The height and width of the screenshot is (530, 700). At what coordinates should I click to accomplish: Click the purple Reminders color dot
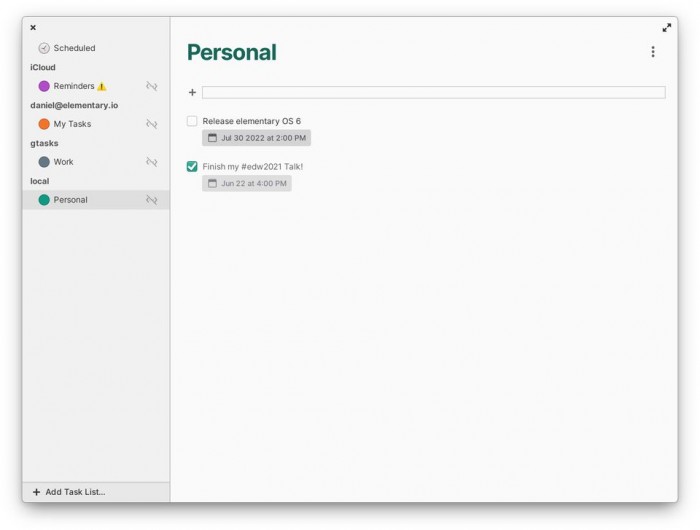(x=44, y=86)
